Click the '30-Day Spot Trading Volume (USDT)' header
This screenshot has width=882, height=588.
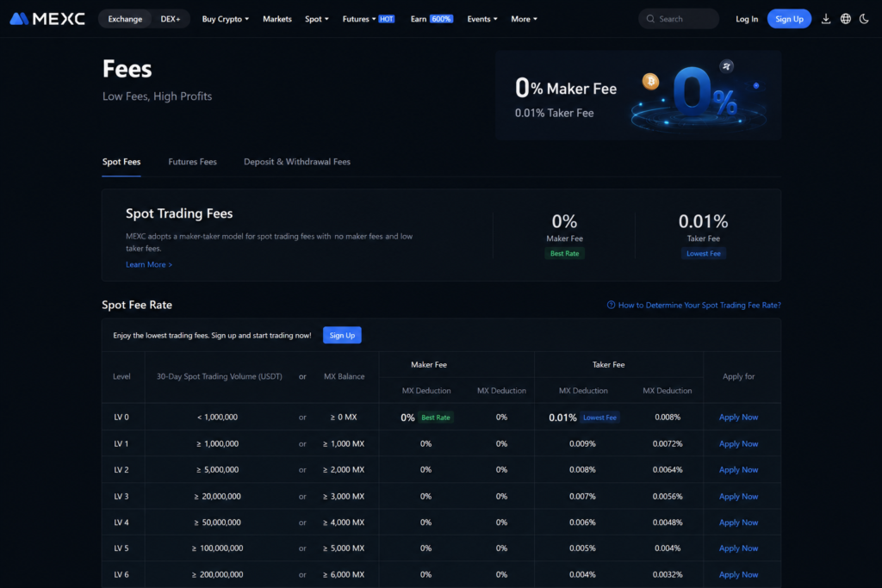coord(220,376)
